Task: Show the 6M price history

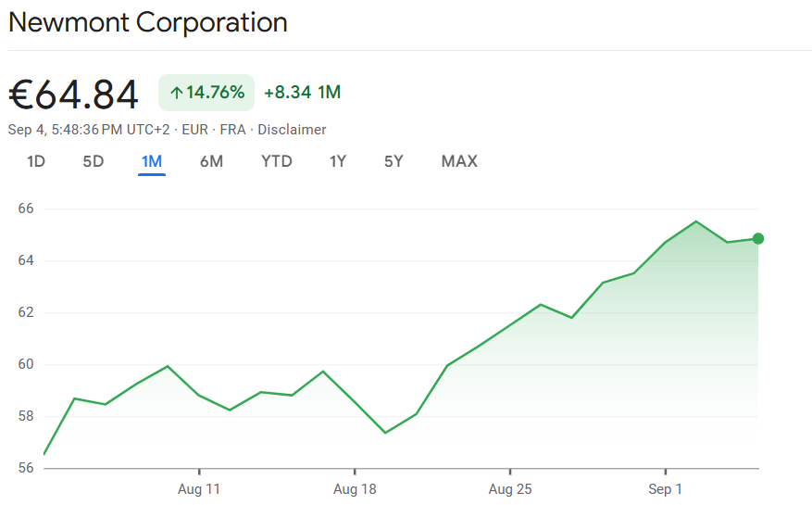Action: coord(211,161)
